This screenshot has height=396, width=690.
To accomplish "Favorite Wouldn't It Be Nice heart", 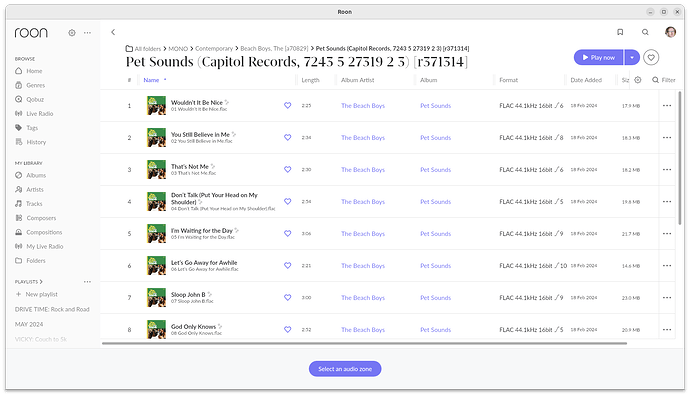I will [x=287, y=106].
